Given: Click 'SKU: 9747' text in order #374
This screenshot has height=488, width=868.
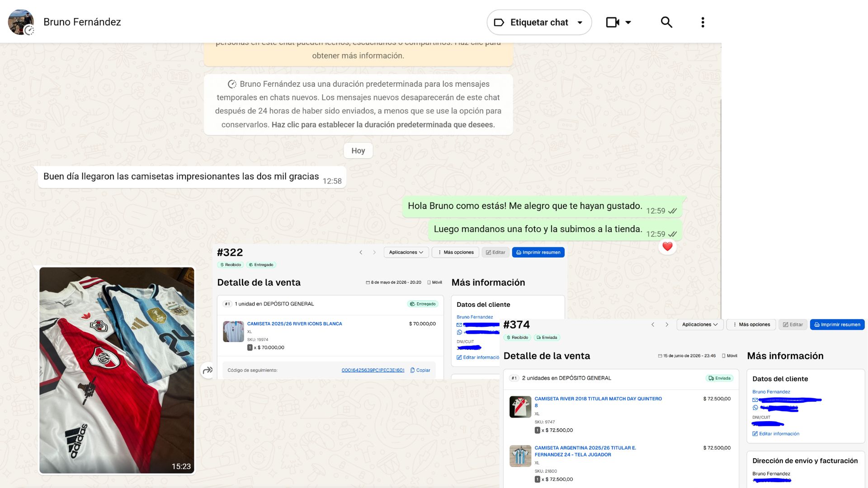Looking at the screenshot, I should click(545, 422).
